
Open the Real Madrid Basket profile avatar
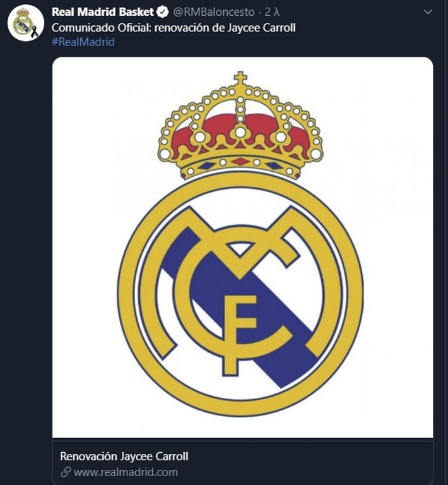coord(26,23)
